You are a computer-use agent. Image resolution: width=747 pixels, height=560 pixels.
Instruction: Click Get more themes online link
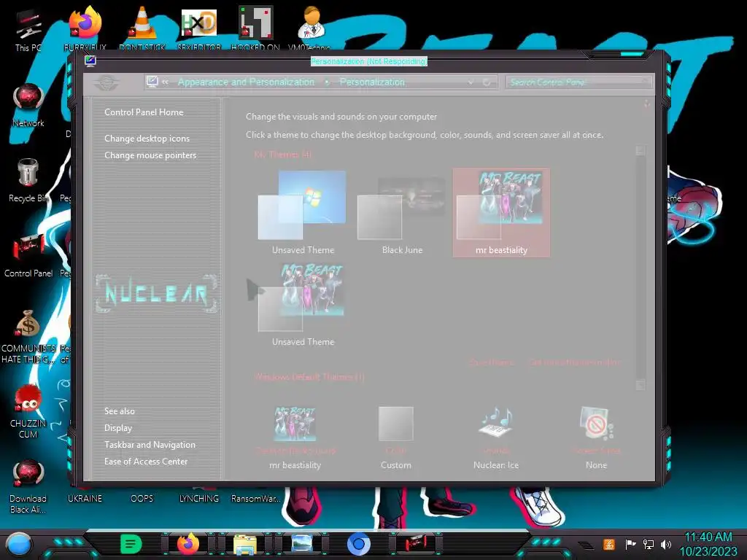574,362
